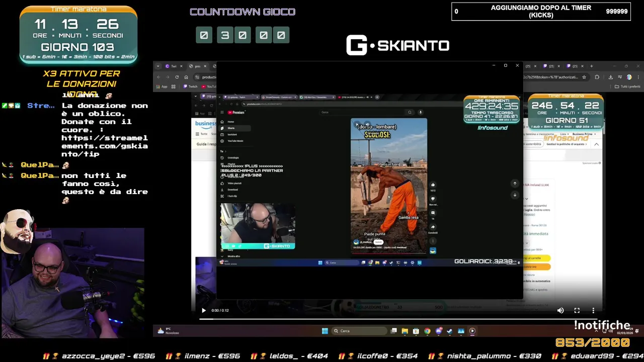644x362 pixels.
Task: Open File Explorer from the taskbar
Action: 405,331
